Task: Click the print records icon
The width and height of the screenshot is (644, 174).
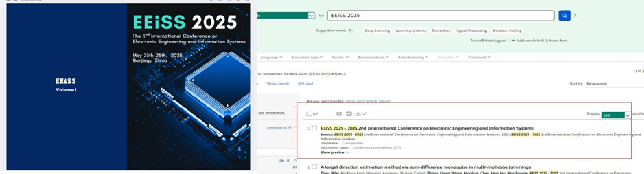Action: (349, 114)
